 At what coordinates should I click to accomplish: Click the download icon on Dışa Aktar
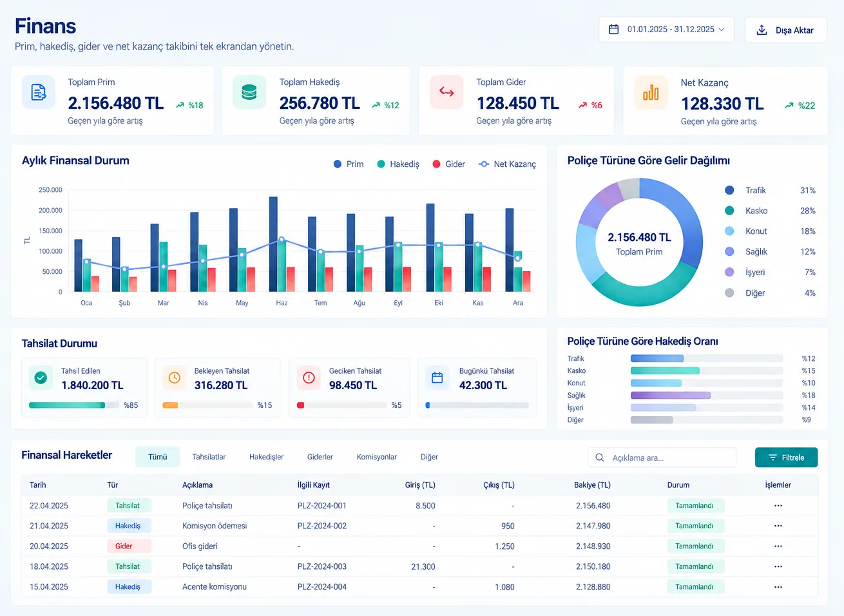point(762,30)
